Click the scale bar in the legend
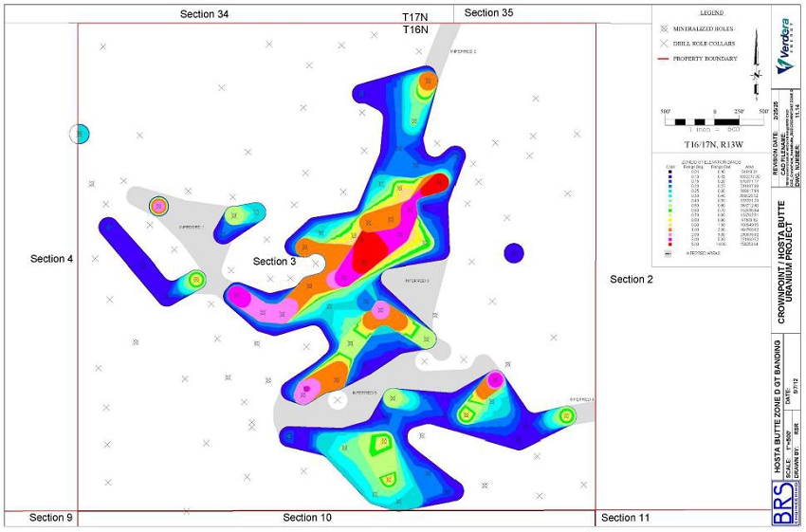This screenshot has height=532, width=806. [x=714, y=121]
